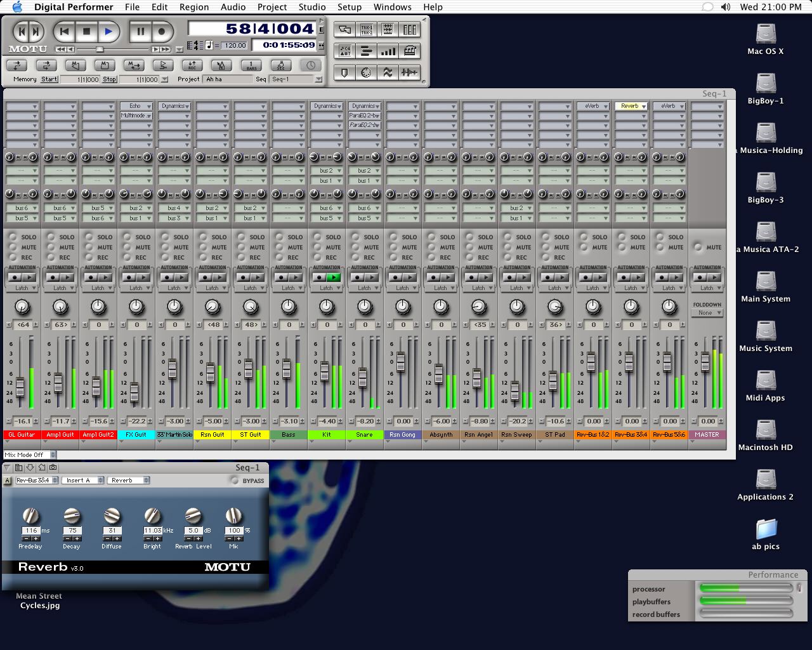This screenshot has height=650, width=812.
Task: Open the 'ab pics' folder on desktop
Action: tap(766, 534)
